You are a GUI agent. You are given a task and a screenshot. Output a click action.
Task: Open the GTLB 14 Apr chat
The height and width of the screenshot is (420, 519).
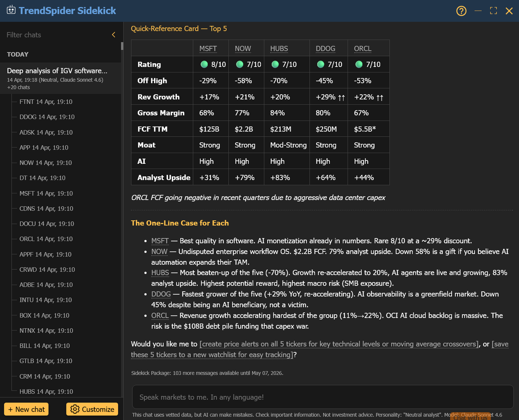pyautogui.click(x=46, y=361)
